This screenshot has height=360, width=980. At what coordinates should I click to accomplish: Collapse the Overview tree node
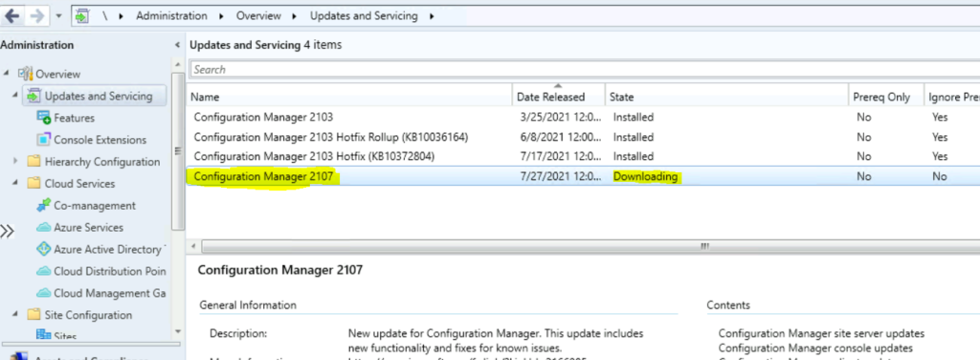tap(7, 73)
